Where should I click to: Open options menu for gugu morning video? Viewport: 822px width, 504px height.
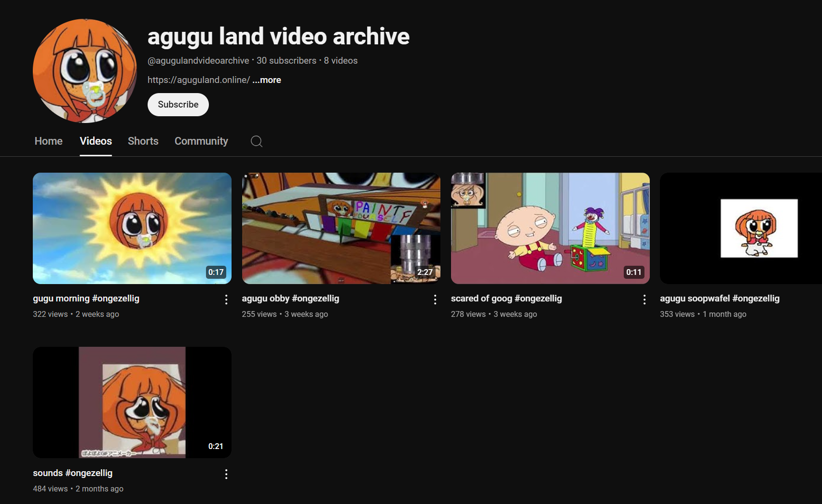226,300
